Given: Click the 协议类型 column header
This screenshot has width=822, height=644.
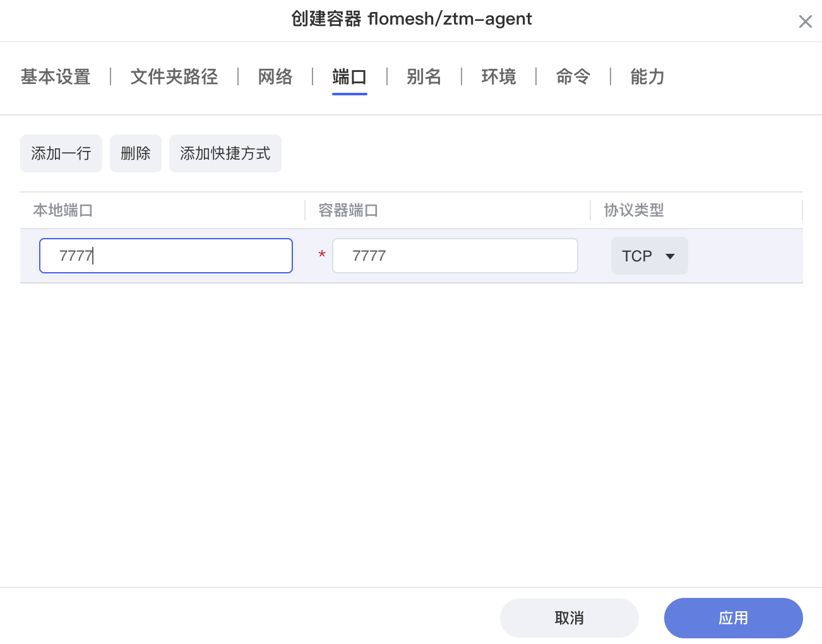Looking at the screenshot, I should (633, 210).
